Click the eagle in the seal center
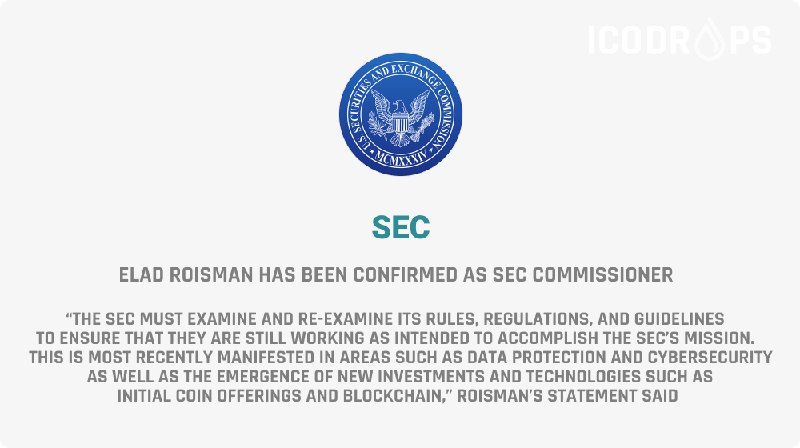Screen dimensions: 800x448 [401, 116]
